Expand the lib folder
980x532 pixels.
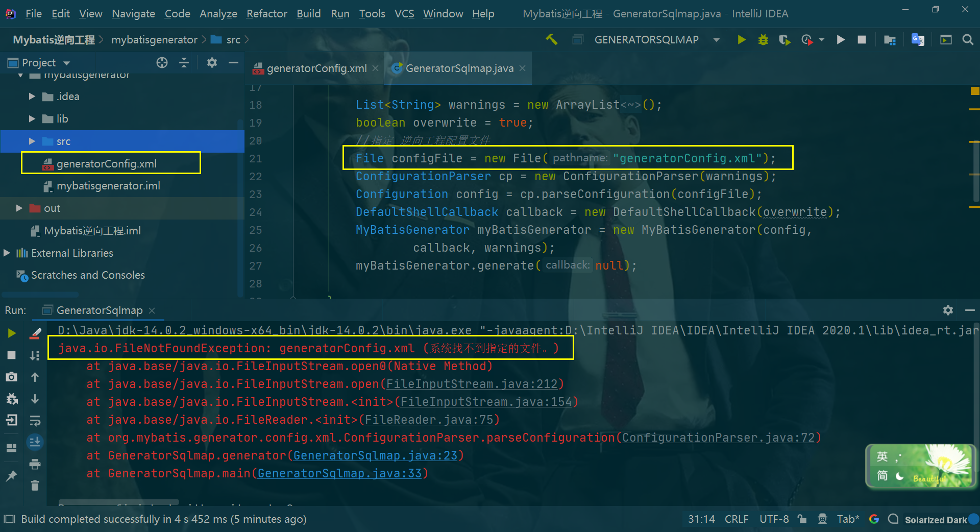tap(32, 119)
